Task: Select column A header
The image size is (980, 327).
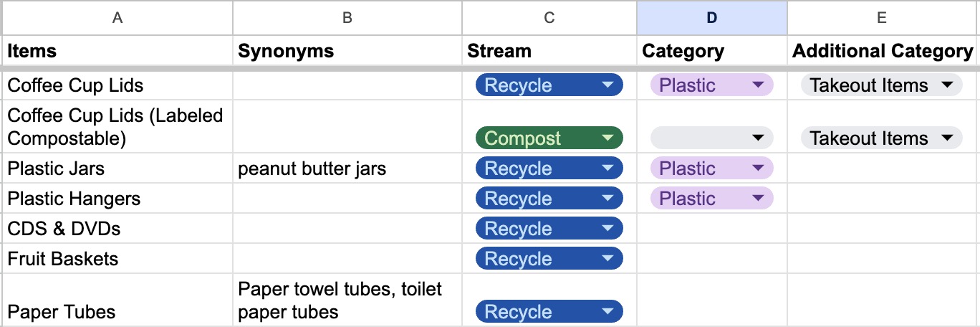Action: coord(117,18)
